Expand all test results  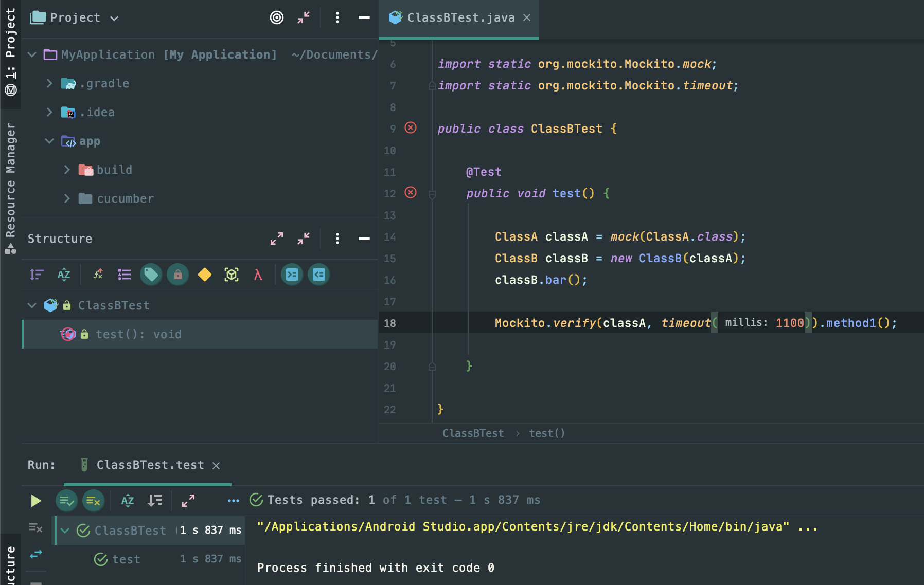(x=188, y=501)
